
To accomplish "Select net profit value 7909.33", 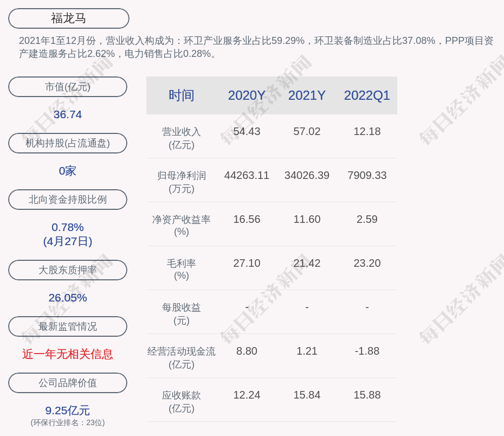I will point(367,175).
